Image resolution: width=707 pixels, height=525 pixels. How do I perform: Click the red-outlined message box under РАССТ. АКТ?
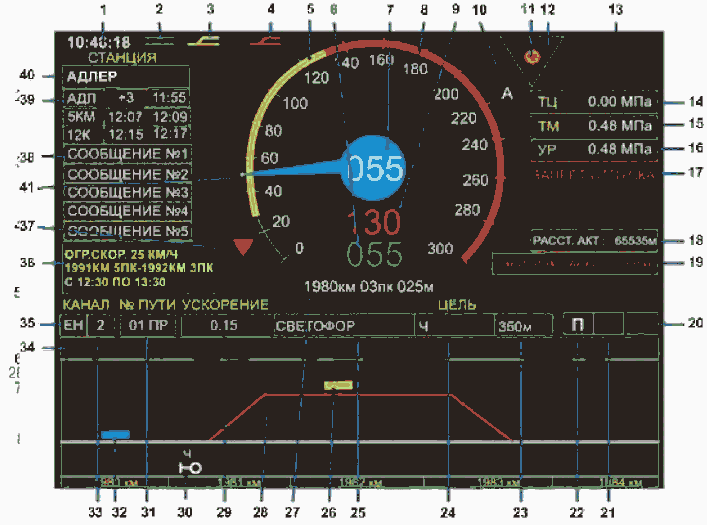(574, 264)
